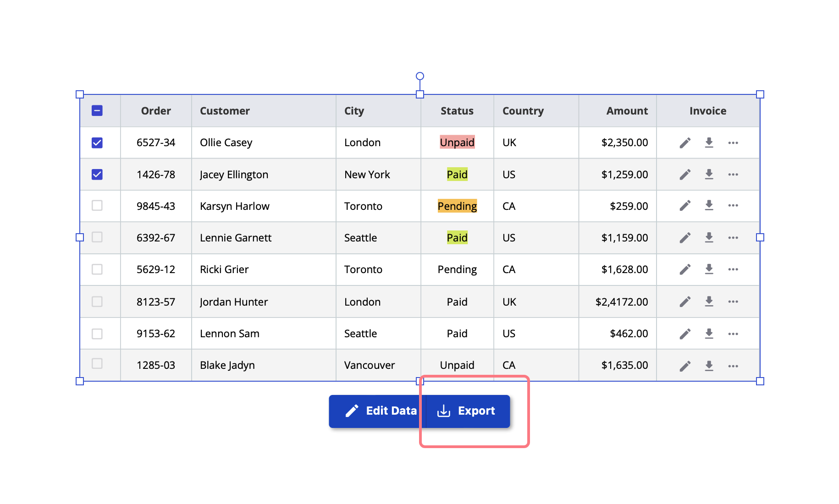Open more options for Jacey Ellington's invoice
839x504 pixels.
click(x=733, y=174)
